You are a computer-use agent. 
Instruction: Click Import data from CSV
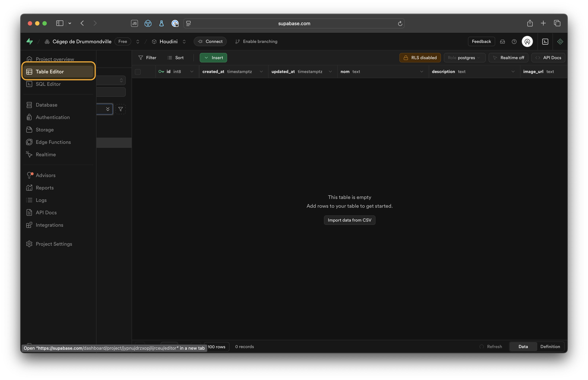click(349, 220)
